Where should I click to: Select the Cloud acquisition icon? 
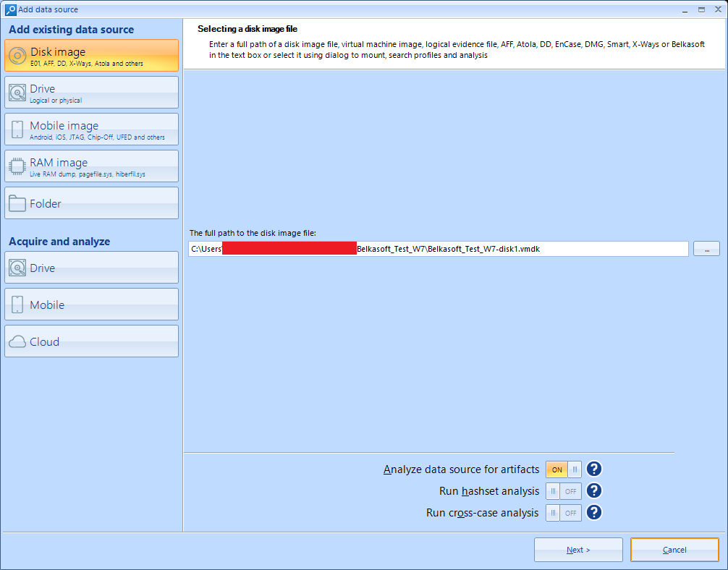tap(17, 341)
